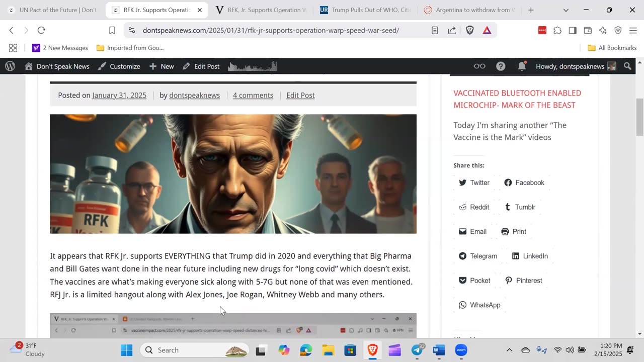The height and width of the screenshot is (362, 644).
Task: Share post on Twitter
Action: click(x=474, y=183)
